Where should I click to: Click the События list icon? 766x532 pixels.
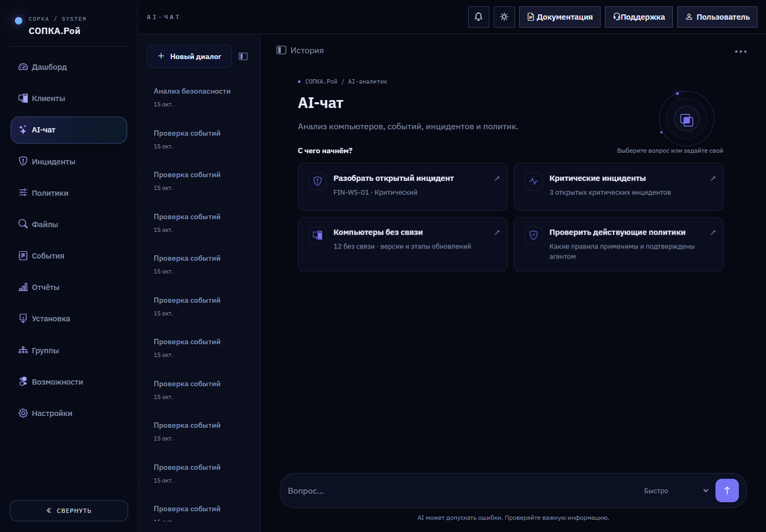[x=23, y=255]
